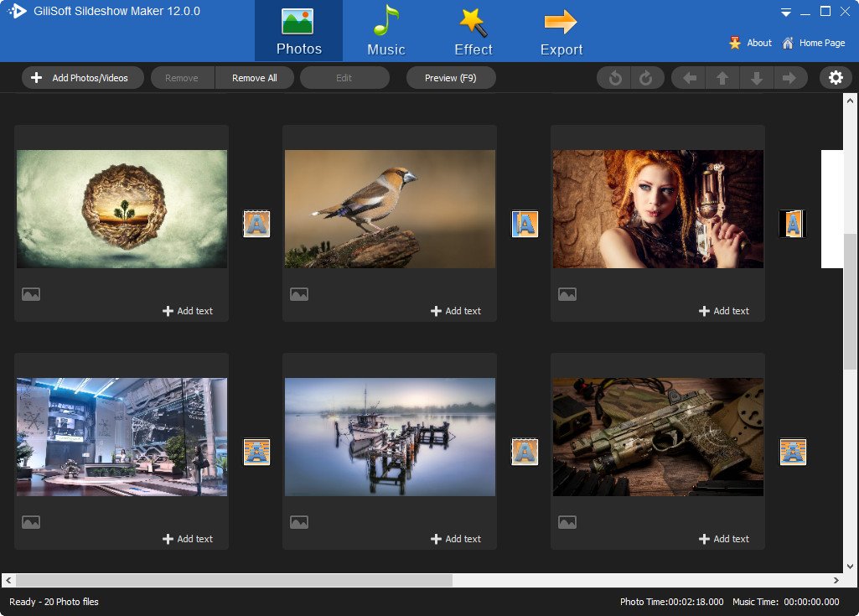The width and height of the screenshot is (859, 616).
Task: Click transition icon after bird photo
Action: point(525,224)
